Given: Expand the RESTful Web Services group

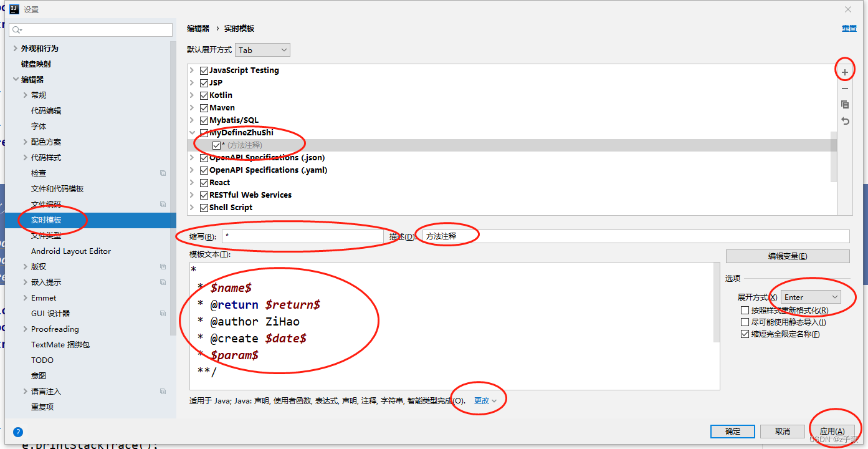Looking at the screenshot, I should (192, 195).
